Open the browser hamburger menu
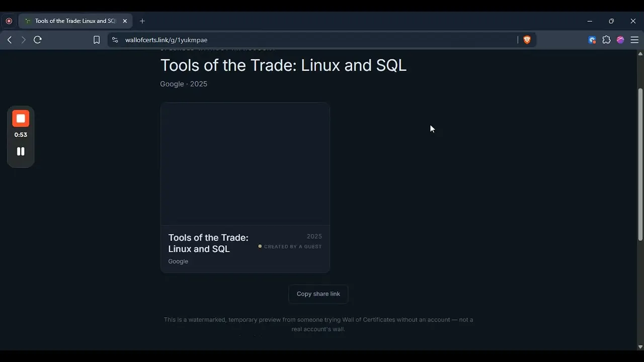 (x=634, y=40)
